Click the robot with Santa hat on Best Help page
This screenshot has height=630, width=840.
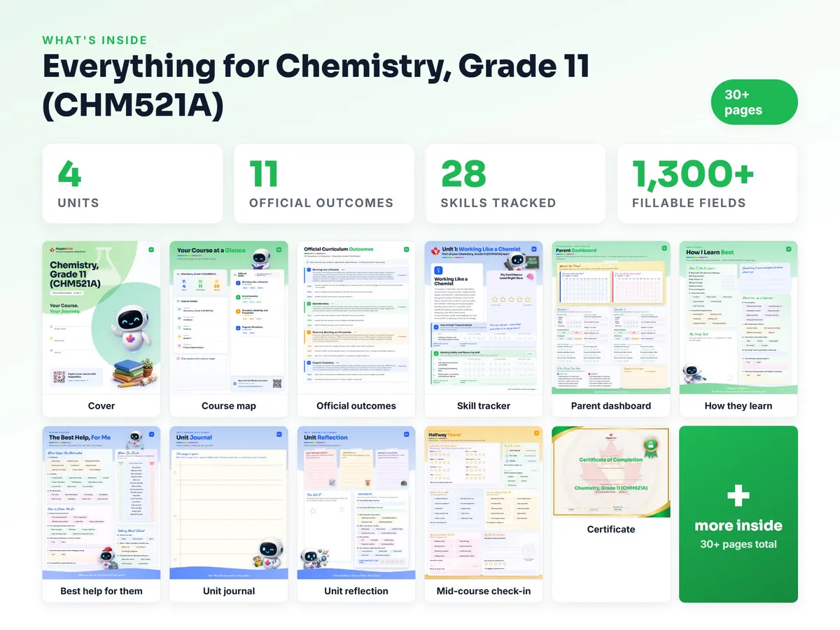click(x=108, y=559)
